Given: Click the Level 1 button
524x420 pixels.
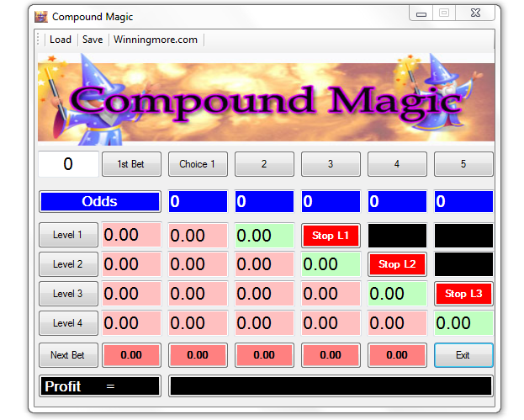Looking at the screenshot, I should (68, 235).
